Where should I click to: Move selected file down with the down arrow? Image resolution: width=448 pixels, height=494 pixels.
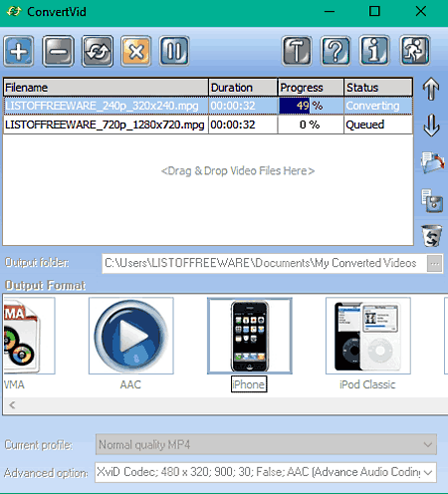point(431,125)
